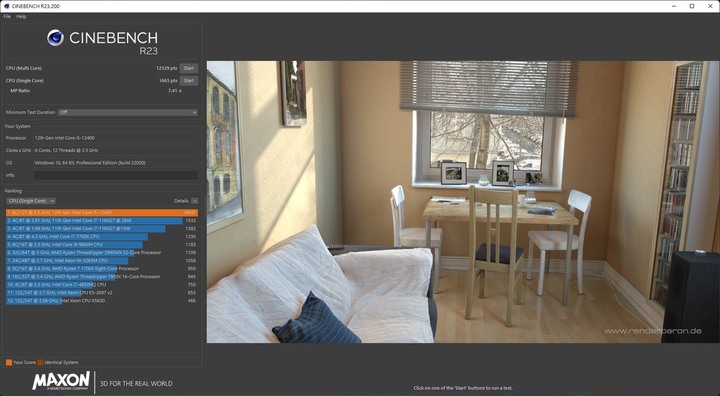The height and width of the screenshot is (396, 720).
Task: Click the Cores x GHz value field
Action: [116, 150]
